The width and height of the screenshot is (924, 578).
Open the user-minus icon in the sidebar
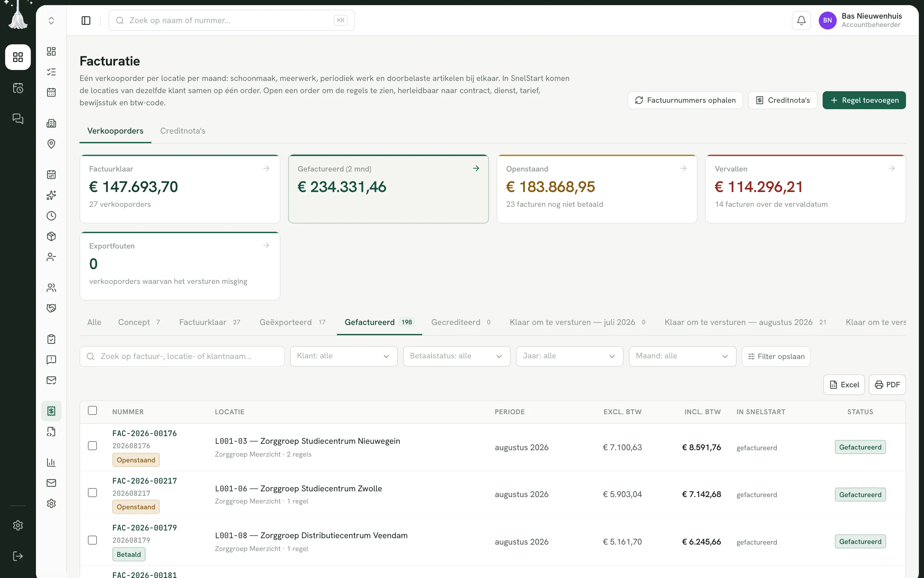point(51,257)
